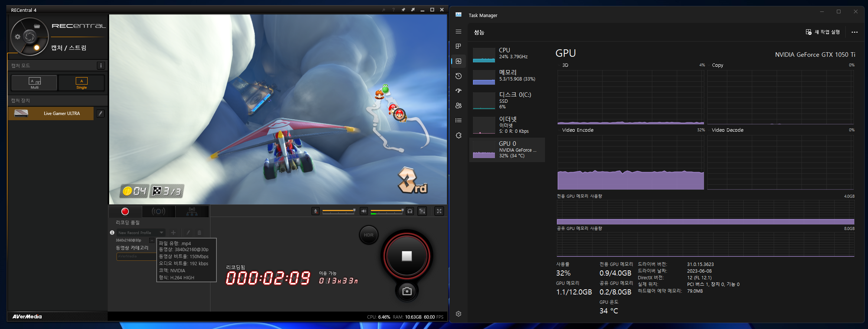Open the Task Manager more options ellipsis
Image resolution: width=868 pixels, height=329 pixels.
point(855,32)
